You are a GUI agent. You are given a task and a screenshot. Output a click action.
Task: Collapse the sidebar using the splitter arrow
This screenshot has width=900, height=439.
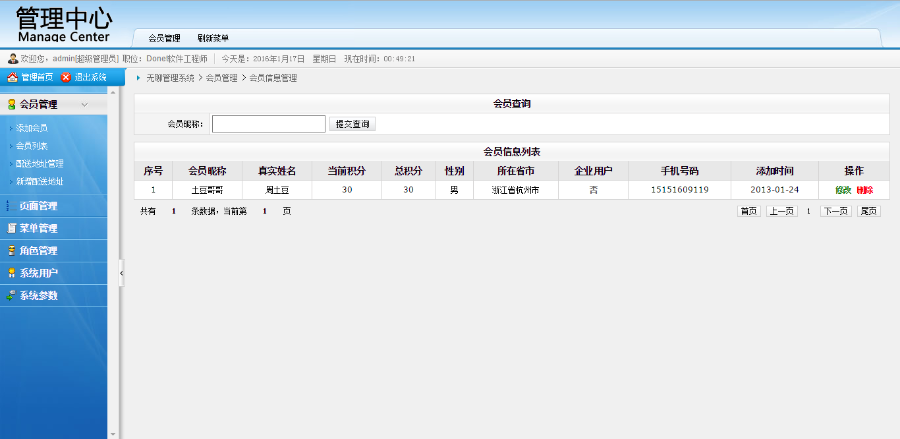pyautogui.click(x=121, y=274)
